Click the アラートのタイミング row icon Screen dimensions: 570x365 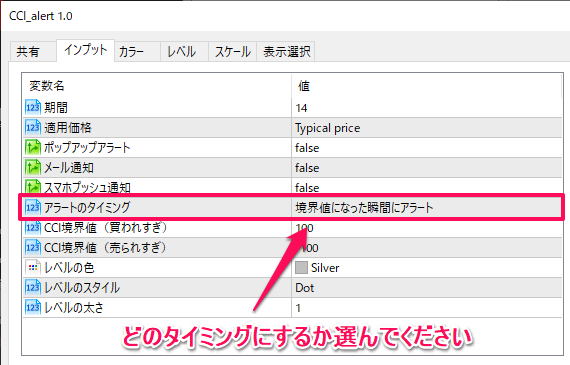pos(33,207)
